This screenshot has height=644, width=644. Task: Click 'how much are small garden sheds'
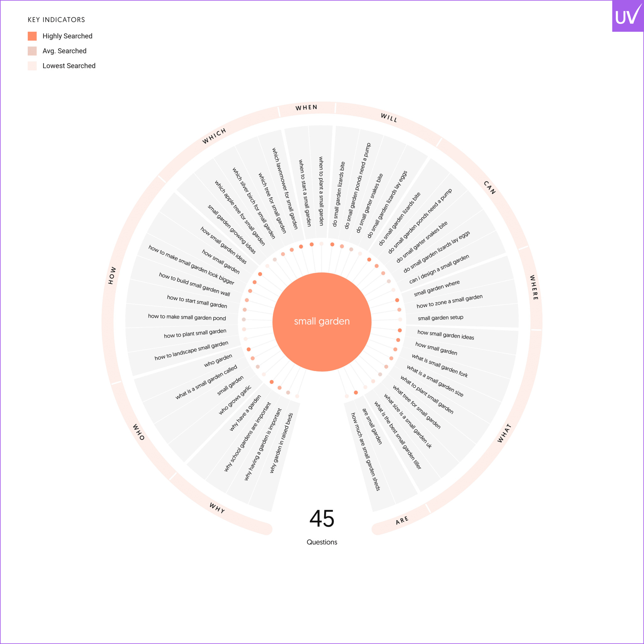pos(366,451)
